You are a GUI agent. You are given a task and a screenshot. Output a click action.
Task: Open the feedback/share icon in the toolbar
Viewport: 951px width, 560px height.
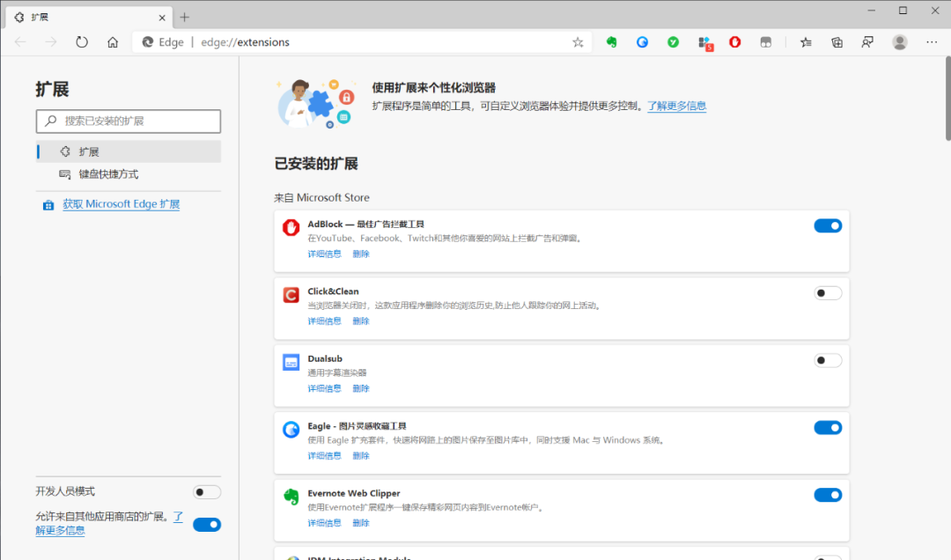867,41
